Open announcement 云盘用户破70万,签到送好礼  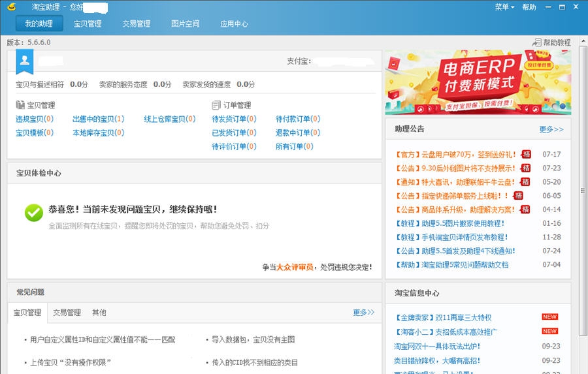coord(455,155)
